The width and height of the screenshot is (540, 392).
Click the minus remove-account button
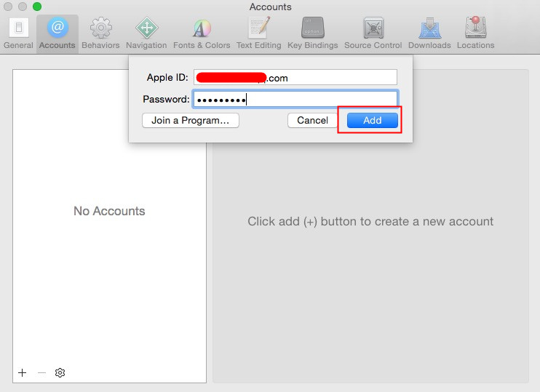pyautogui.click(x=41, y=372)
